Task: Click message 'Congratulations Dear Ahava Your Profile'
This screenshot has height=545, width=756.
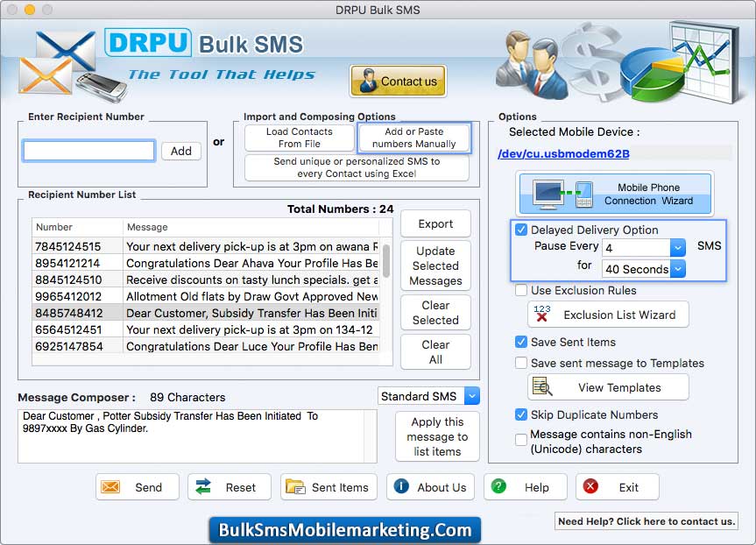Action: [252, 264]
